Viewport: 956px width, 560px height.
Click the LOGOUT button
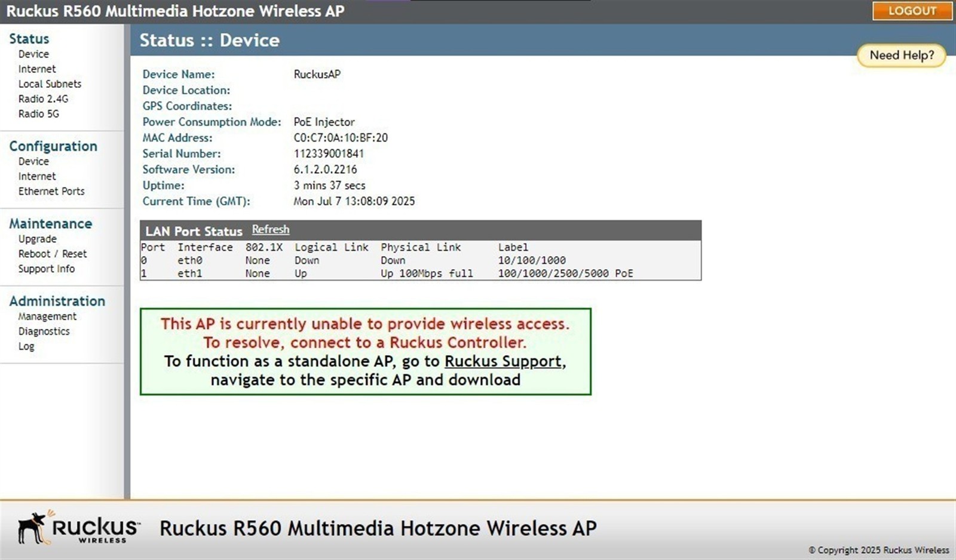click(x=912, y=11)
